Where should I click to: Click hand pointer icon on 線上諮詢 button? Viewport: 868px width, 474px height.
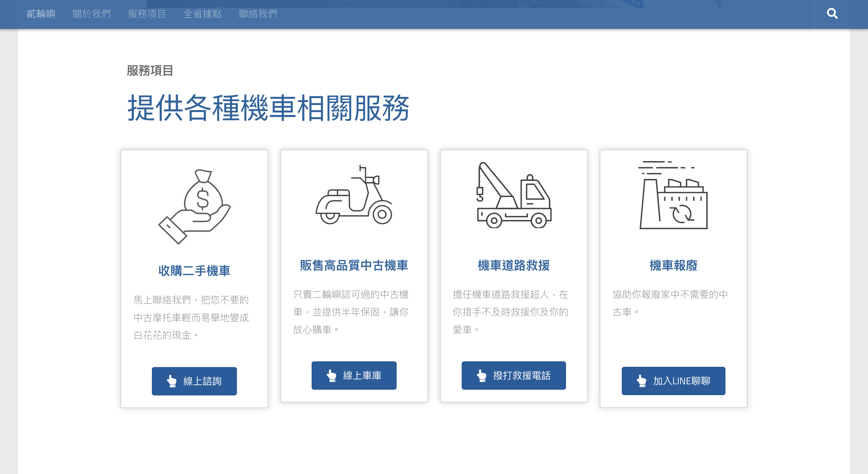(x=172, y=381)
